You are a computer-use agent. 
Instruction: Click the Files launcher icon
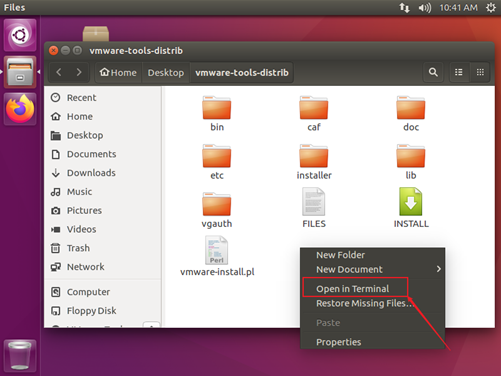(x=20, y=72)
